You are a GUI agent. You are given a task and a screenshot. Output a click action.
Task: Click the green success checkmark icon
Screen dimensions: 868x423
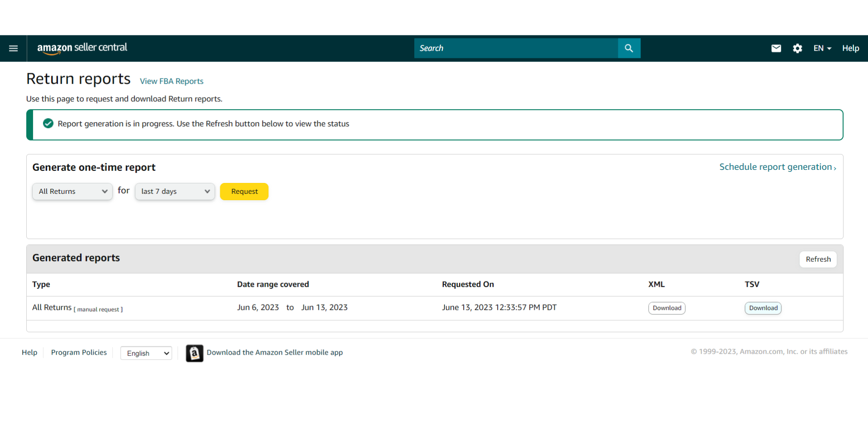48,124
